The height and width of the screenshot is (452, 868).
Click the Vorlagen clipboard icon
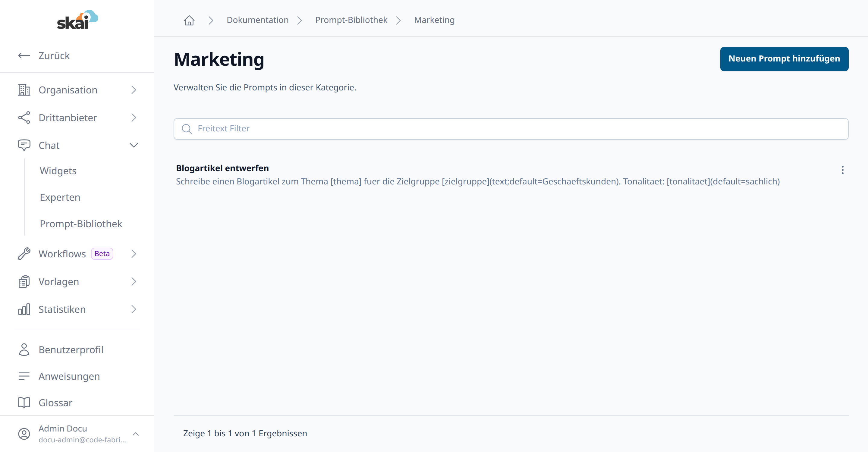click(x=24, y=281)
